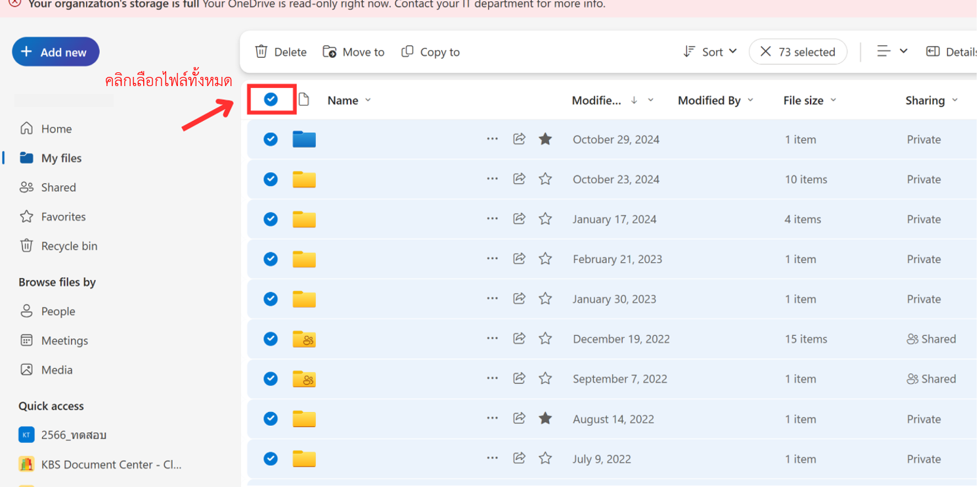Image resolution: width=980 pixels, height=487 pixels.
Task: Open the 2566_ทดสอบ quick access item
Action: tap(74, 435)
